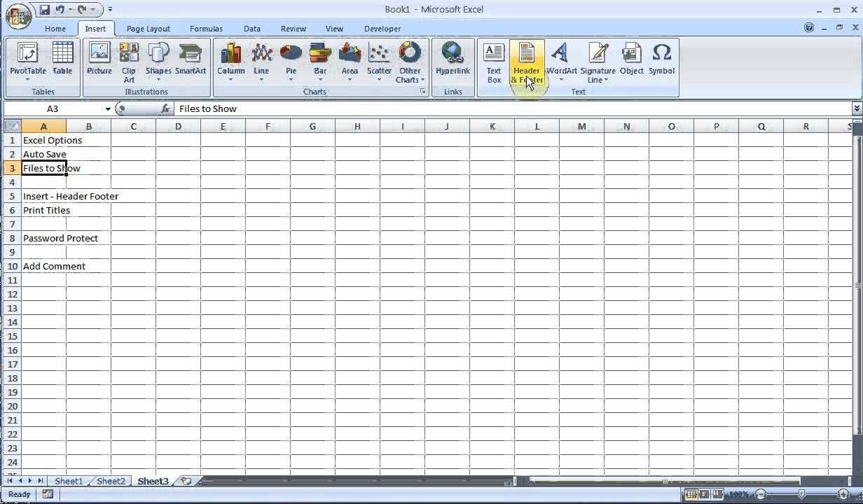This screenshot has height=504, width=863.
Task: Switch to the Sheet1 worksheet tab
Action: click(69, 482)
